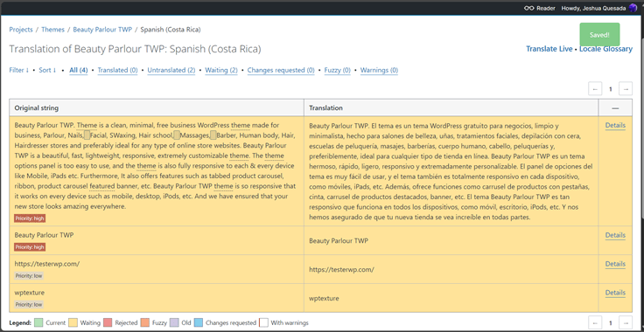The image size is (644, 332).
Task: Click Priority: low badge under https://testerwp.com/
Action: tap(29, 276)
